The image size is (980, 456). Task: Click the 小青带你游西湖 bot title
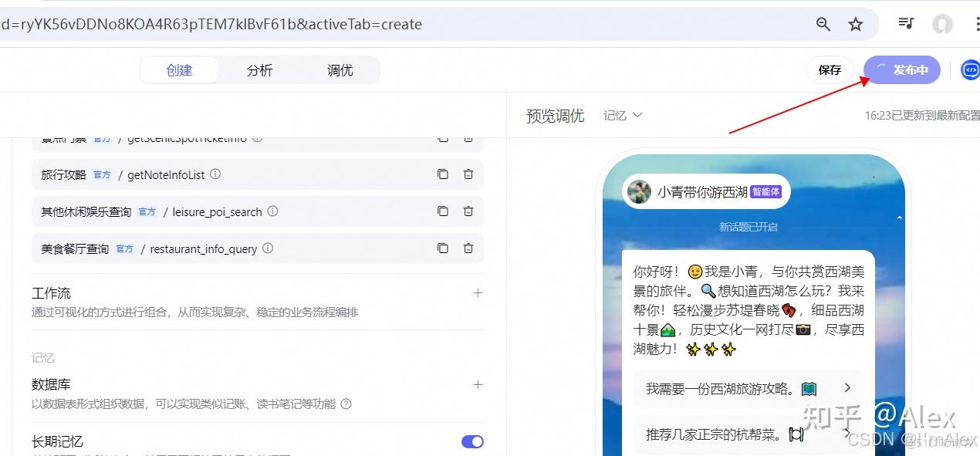point(702,192)
